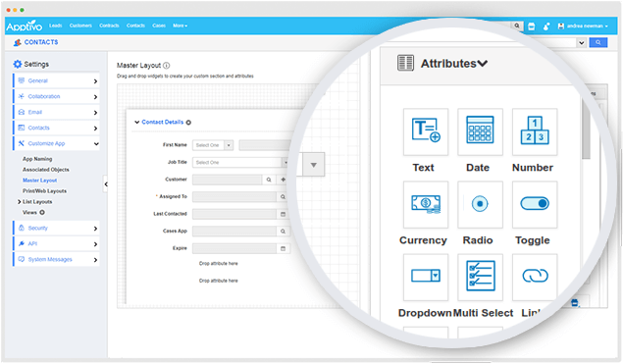Expand the API settings section
This screenshot has width=623, height=364.
[56, 243]
